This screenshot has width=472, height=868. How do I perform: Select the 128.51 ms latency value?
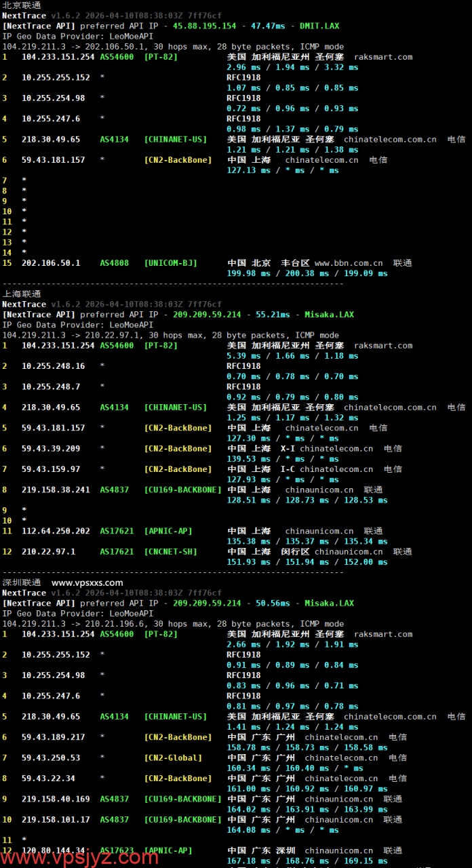click(248, 500)
